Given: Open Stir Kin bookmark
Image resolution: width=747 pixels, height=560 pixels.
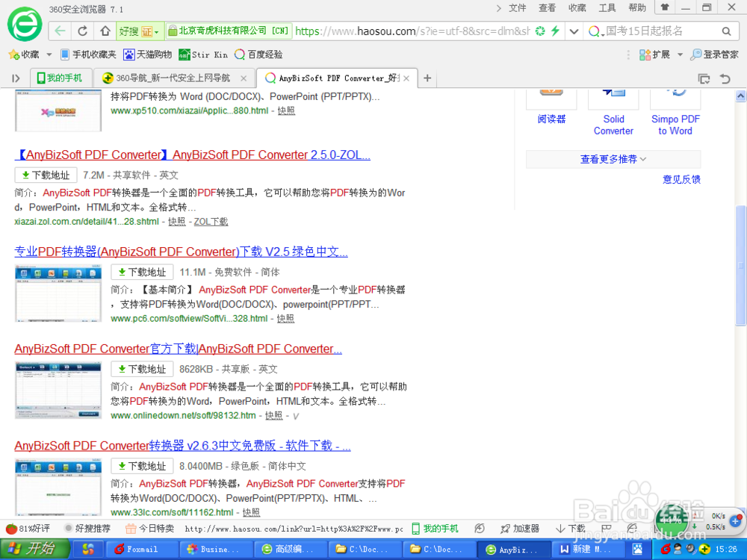Looking at the screenshot, I should coord(203,55).
